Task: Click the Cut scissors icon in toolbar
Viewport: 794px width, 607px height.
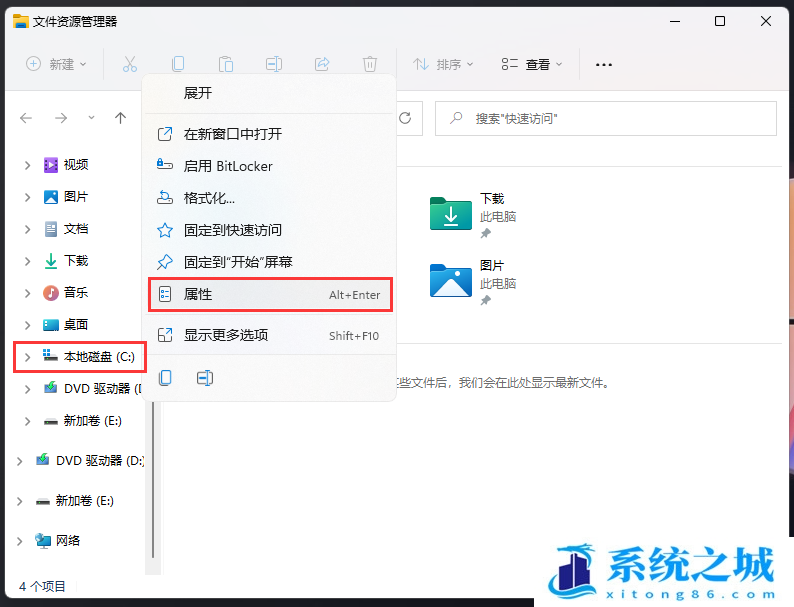Action: (x=130, y=64)
